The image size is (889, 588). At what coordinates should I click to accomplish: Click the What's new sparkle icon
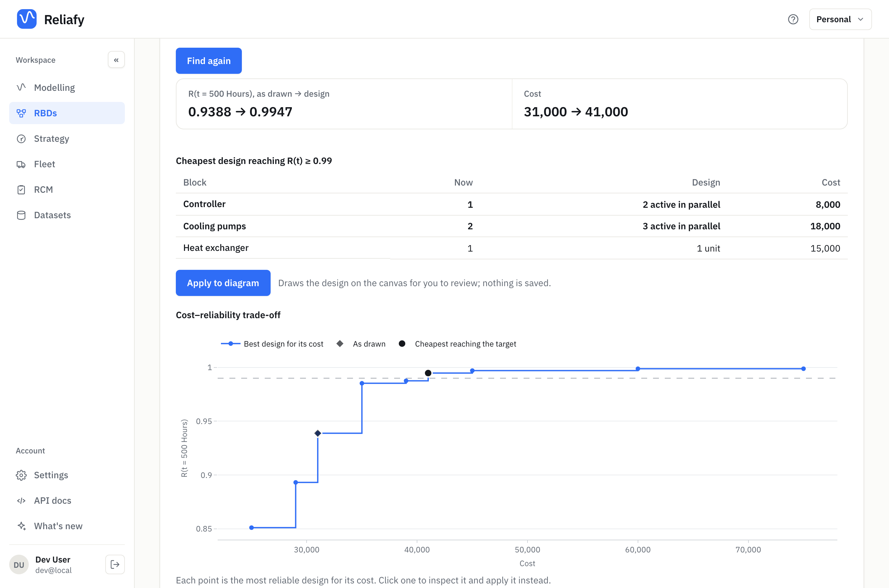21,526
